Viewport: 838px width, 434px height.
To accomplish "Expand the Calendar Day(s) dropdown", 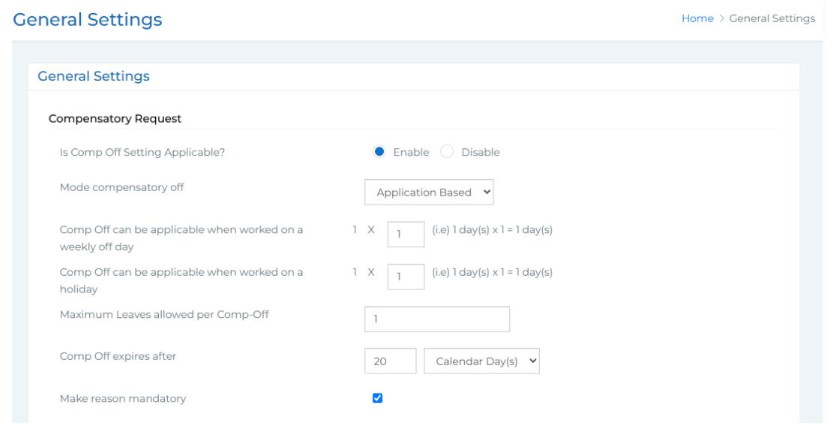I will pyautogui.click(x=481, y=361).
